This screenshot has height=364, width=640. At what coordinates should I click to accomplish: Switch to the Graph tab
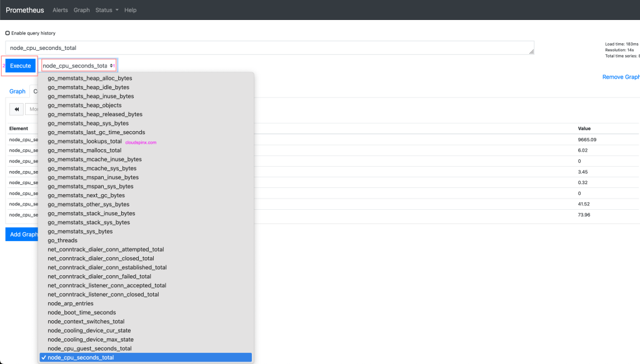17,91
